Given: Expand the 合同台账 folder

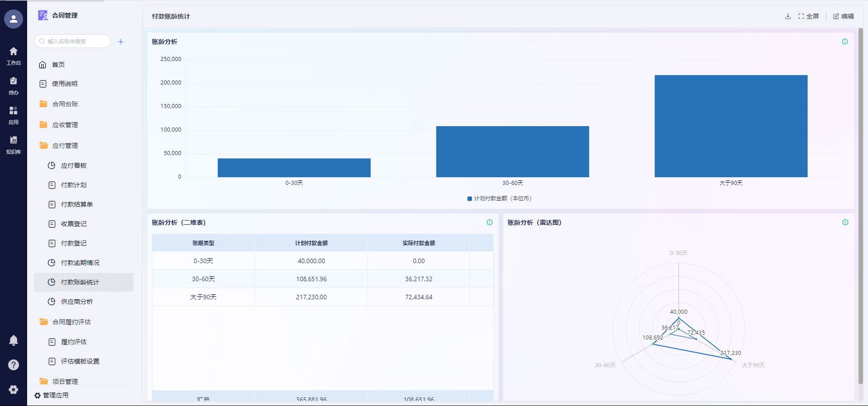Looking at the screenshot, I should [65, 104].
